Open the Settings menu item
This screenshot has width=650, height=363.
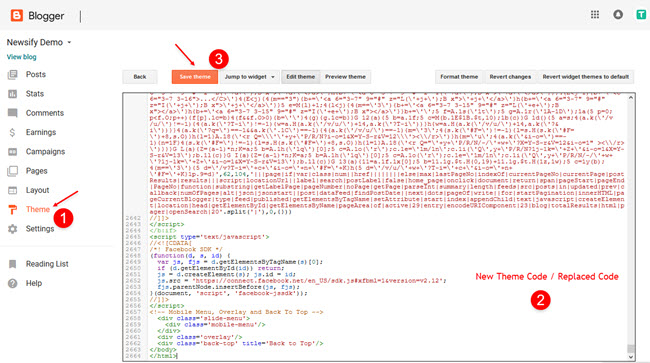(x=40, y=229)
